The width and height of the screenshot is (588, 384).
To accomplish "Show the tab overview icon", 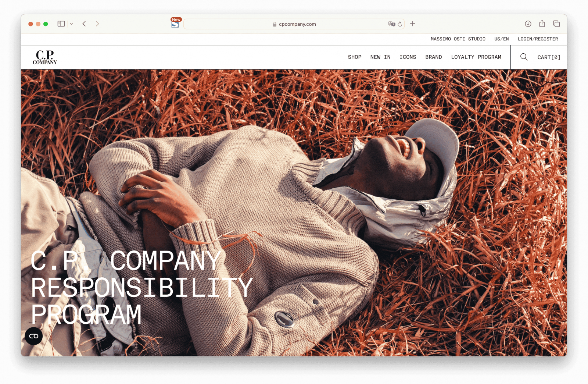I will [556, 24].
